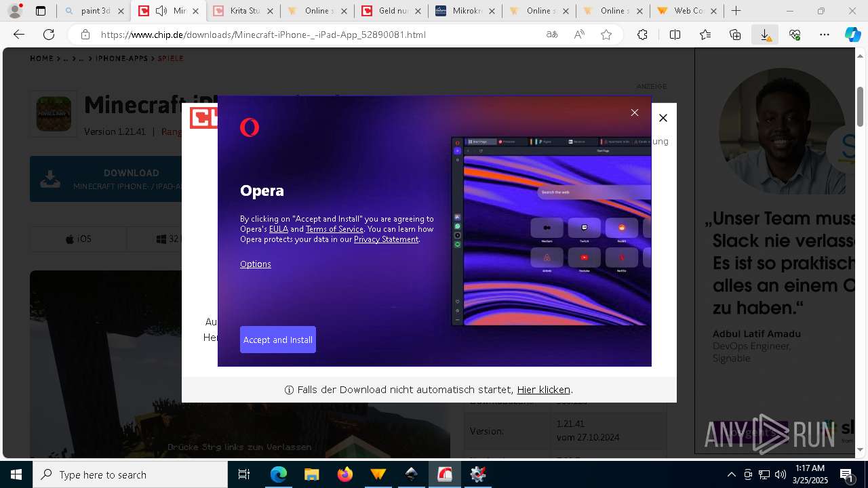Screen dimensions: 868x488
Task: Switch to the Web Co tab
Action: [686, 11]
